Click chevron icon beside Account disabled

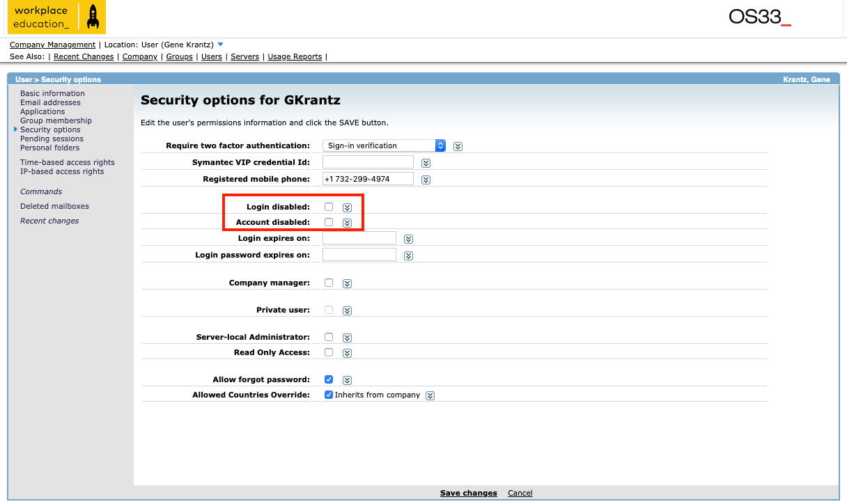tap(347, 223)
